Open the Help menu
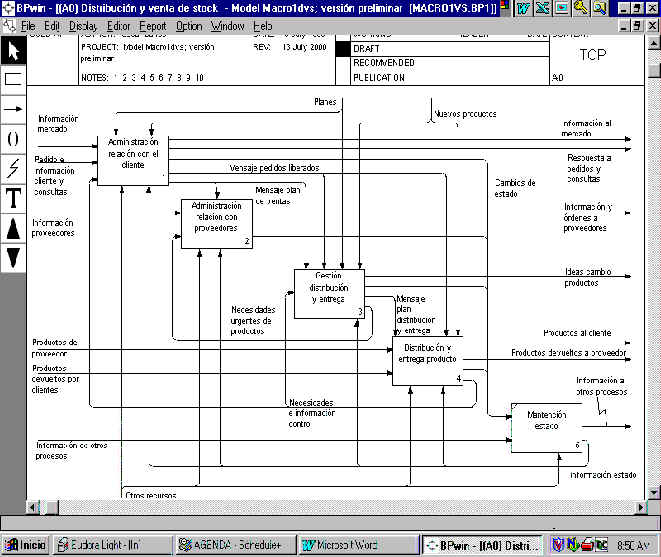This screenshot has width=661, height=557. point(263,26)
